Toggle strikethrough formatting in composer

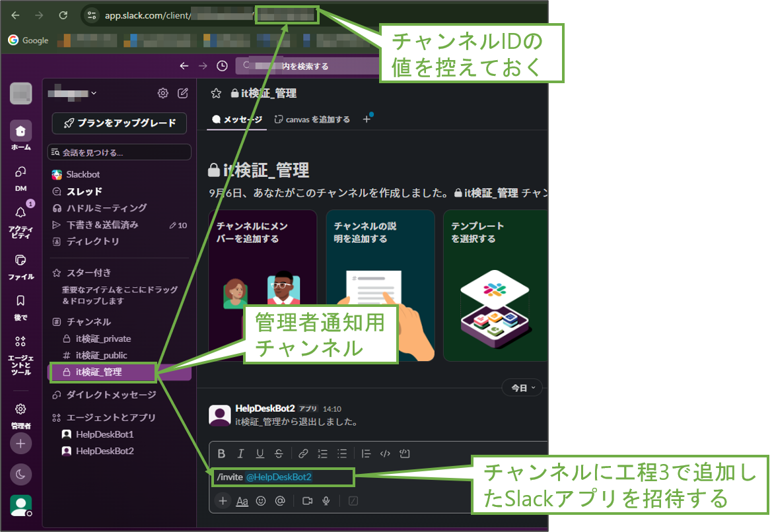coord(279,453)
